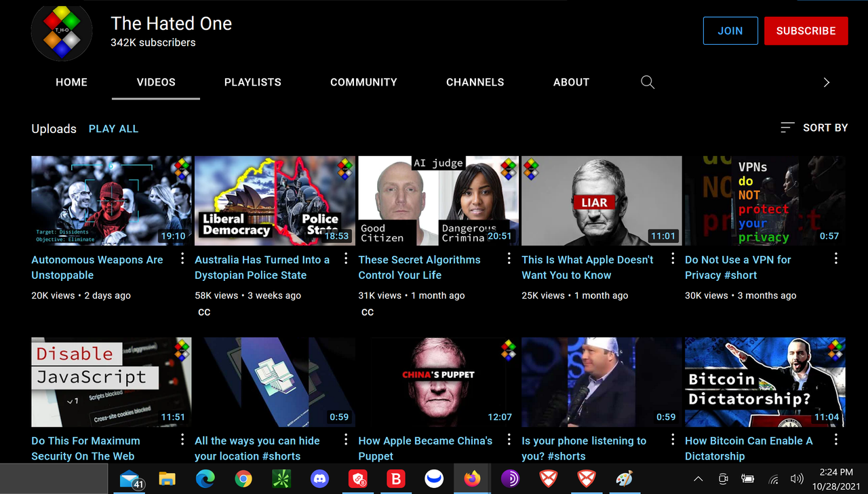Open red B Bitdefender app in taskbar
This screenshot has height=494, width=868.
pyautogui.click(x=395, y=479)
